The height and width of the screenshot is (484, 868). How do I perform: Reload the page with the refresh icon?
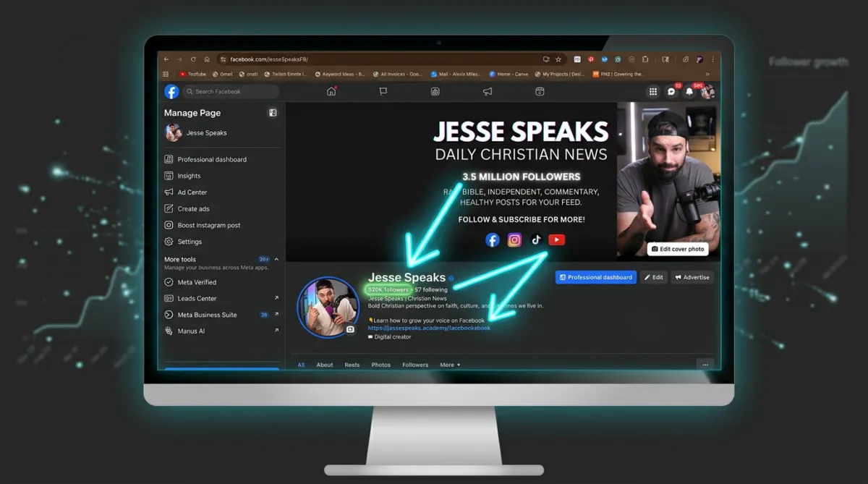(x=193, y=59)
